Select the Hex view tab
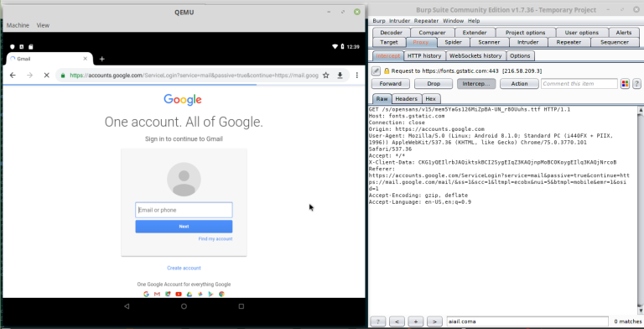The width and height of the screenshot is (644, 329). click(430, 99)
